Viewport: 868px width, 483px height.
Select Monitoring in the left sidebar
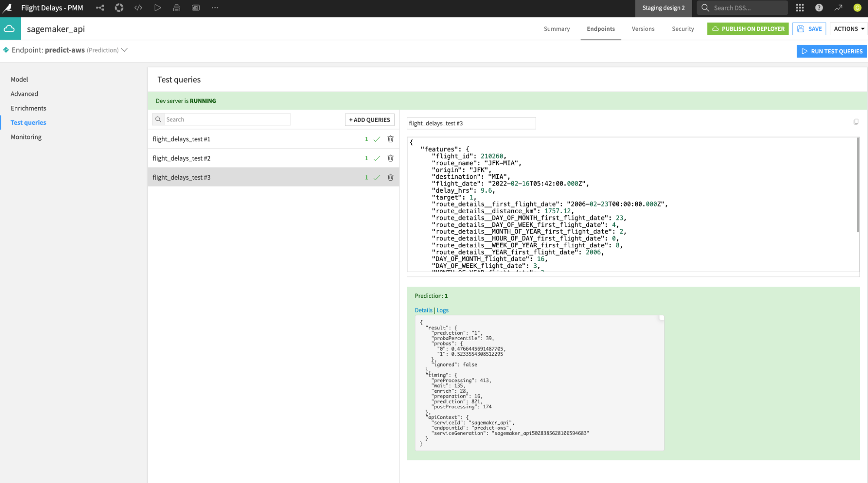pyautogui.click(x=26, y=137)
